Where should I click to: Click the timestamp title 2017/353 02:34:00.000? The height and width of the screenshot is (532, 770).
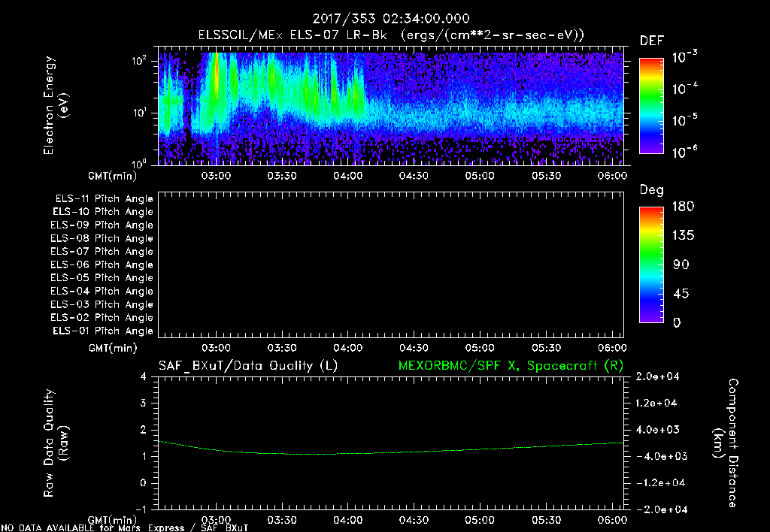coord(391,19)
